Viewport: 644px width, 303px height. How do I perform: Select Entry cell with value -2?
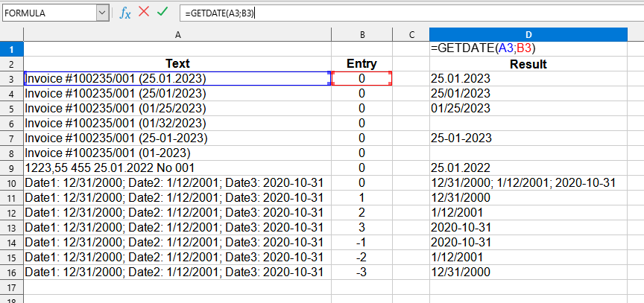coord(362,257)
